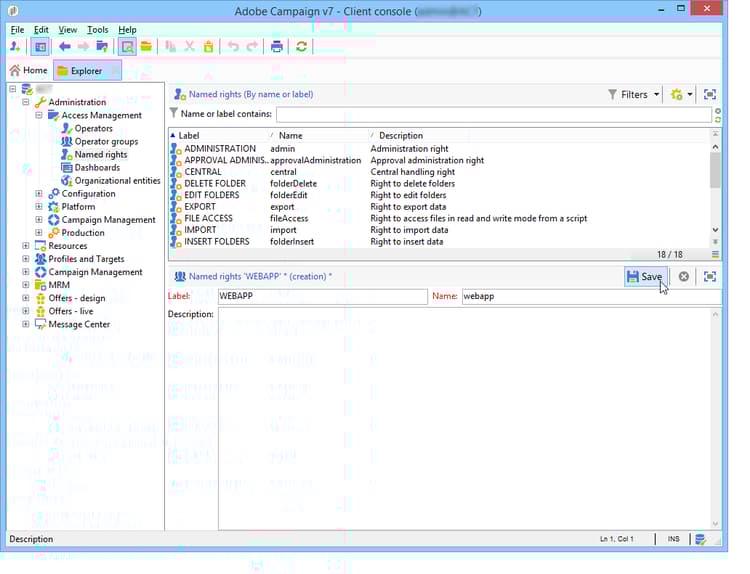Screen dimensions: 750x574
Task: Expand the Profiles and Targets node
Action: 26,259
